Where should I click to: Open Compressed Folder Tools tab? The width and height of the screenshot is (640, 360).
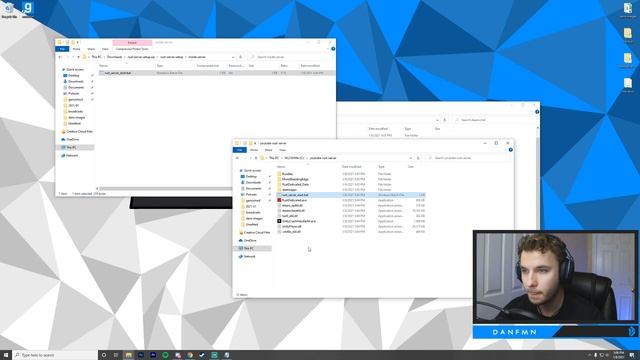point(132,49)
